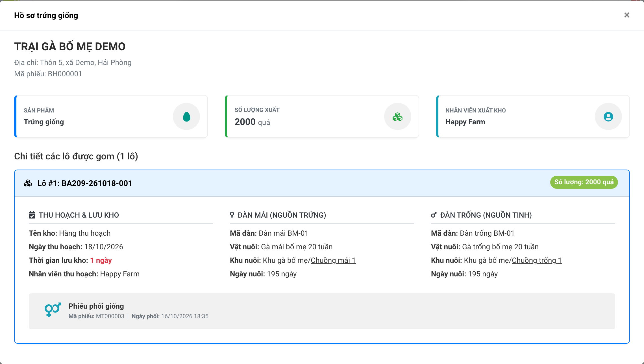Click Nhân viên thu hoạch: Happy Farm row
This screenshot has width=644, height=364.
pos(84,274)
